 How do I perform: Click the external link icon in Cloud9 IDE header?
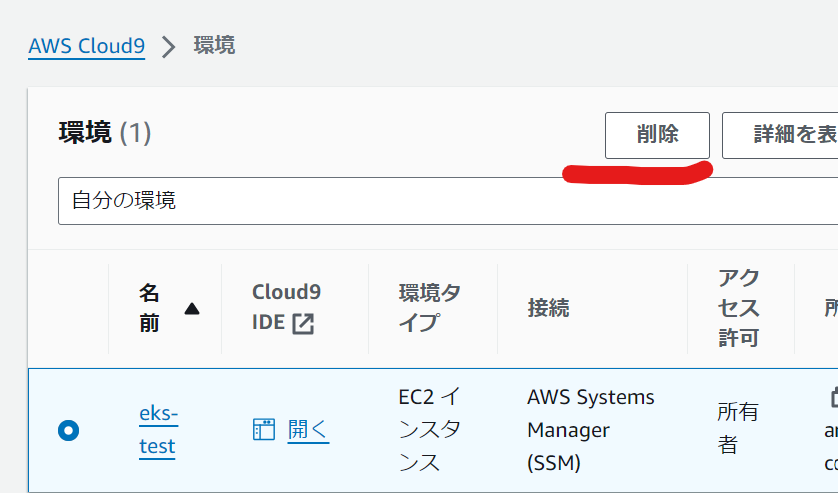point(303,323)
